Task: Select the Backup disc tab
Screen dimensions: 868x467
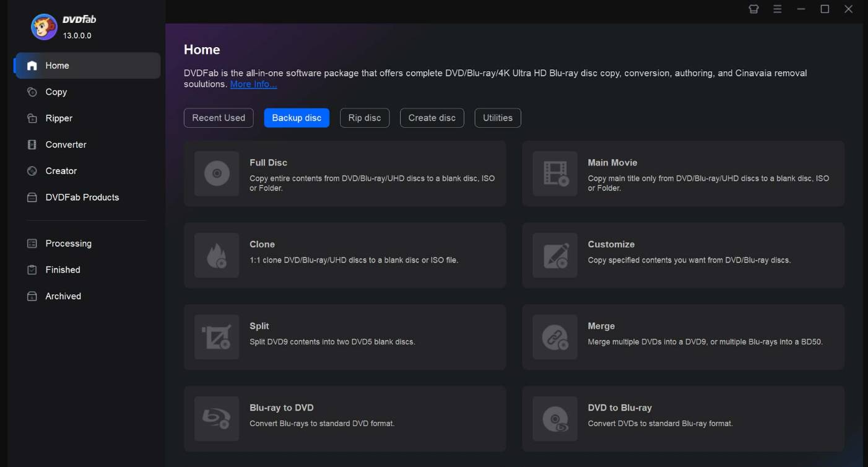Action: [x=297, y=118]
